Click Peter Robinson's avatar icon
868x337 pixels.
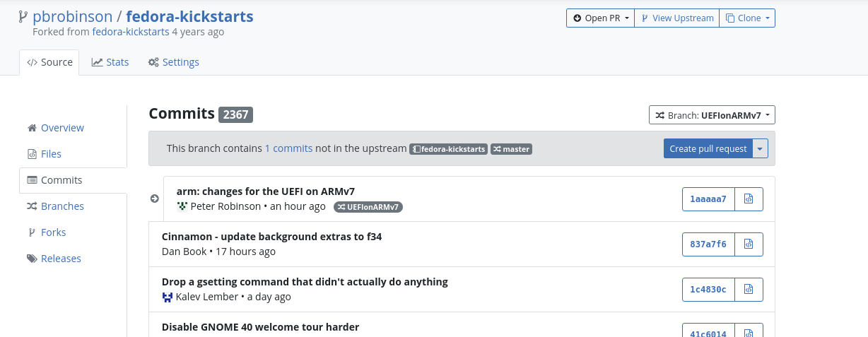pos(182,206)
